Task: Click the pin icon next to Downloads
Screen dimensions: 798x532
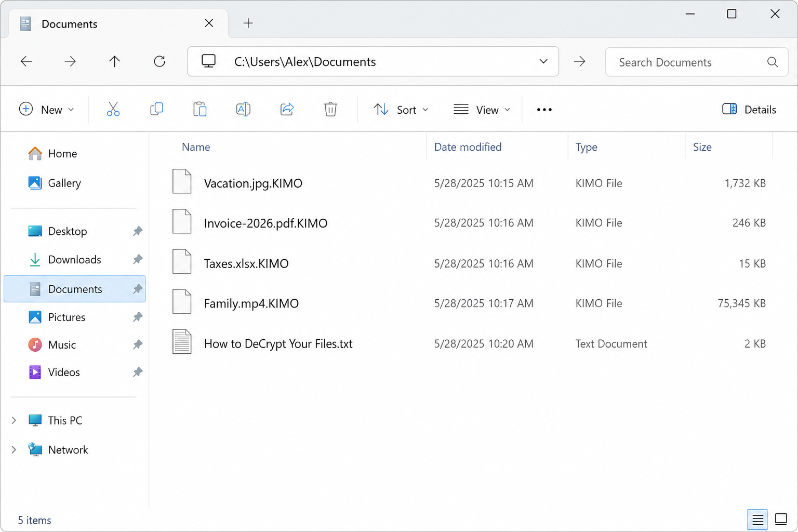Action: pos(138,259)
